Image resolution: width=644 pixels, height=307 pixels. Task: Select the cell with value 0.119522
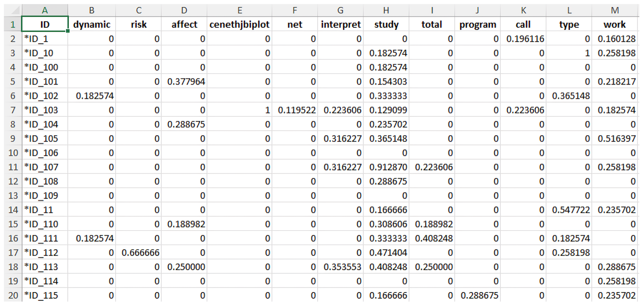click(x=295, y=110)
